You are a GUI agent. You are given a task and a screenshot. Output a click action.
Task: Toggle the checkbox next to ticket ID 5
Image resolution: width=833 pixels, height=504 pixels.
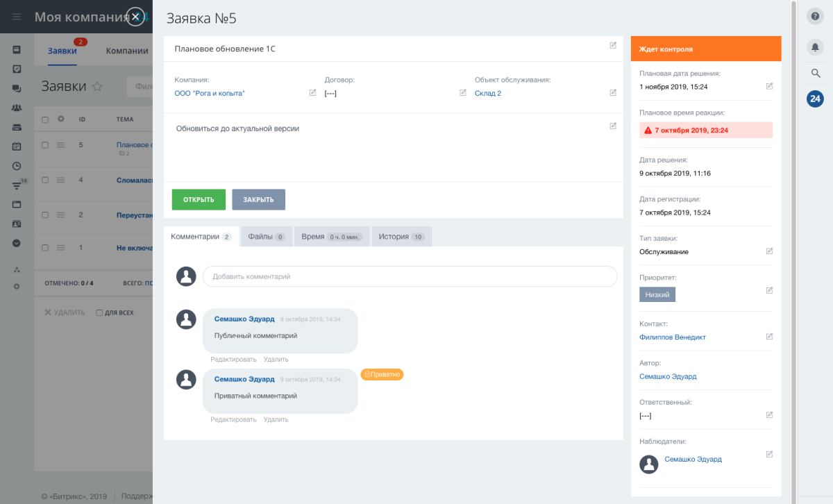coord(45,144)
